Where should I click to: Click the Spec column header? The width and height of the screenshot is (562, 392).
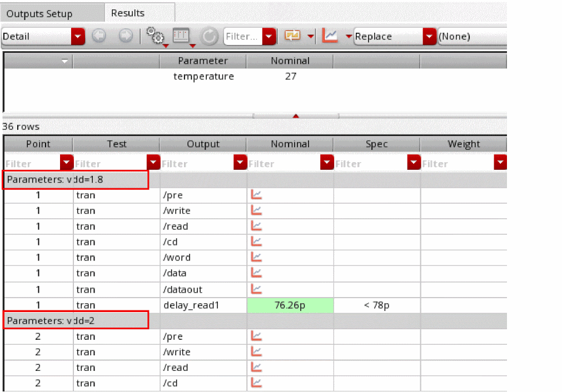tap(376, 144)
